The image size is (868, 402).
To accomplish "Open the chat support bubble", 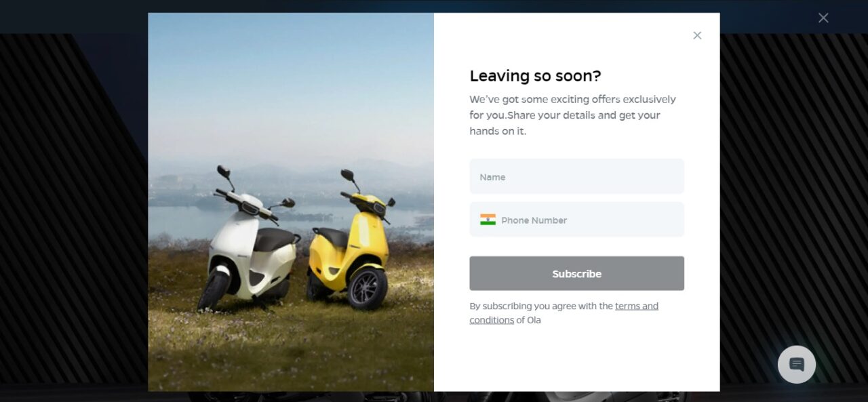I will click(x=797, y=365).
